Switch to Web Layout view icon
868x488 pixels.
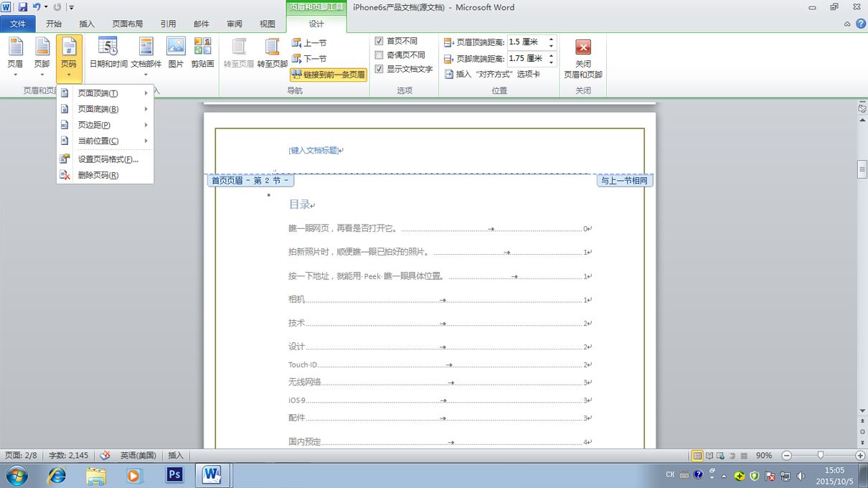pos(721,456)
